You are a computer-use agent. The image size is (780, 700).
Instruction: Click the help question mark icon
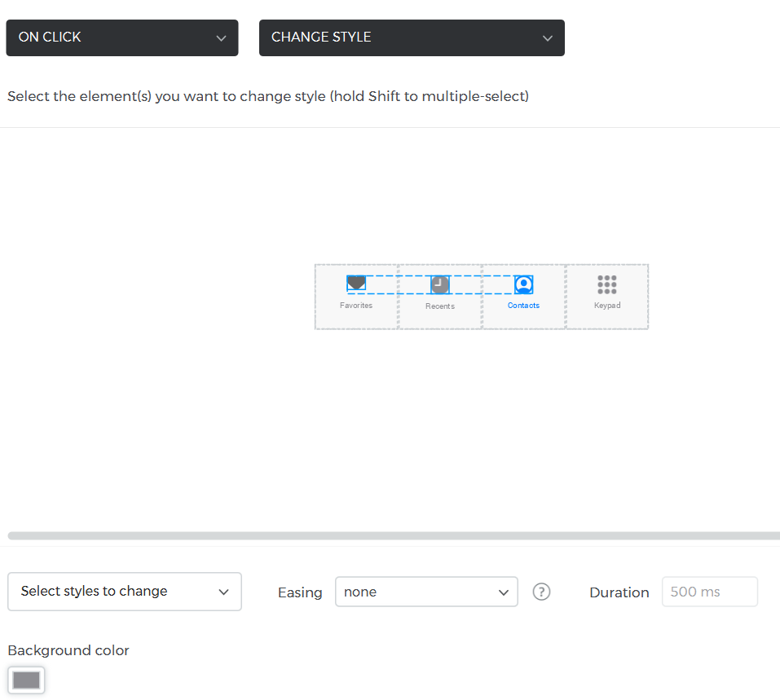tap(541, 592)
